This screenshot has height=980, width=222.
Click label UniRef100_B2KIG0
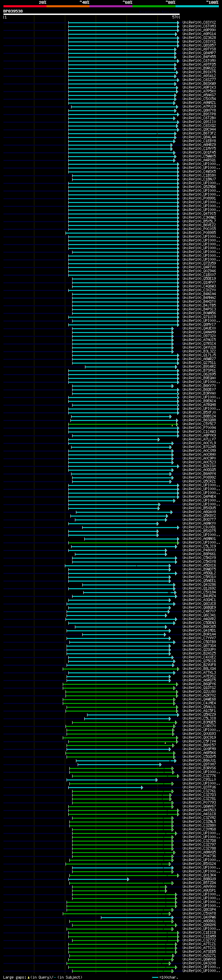(x=199, y=466)
